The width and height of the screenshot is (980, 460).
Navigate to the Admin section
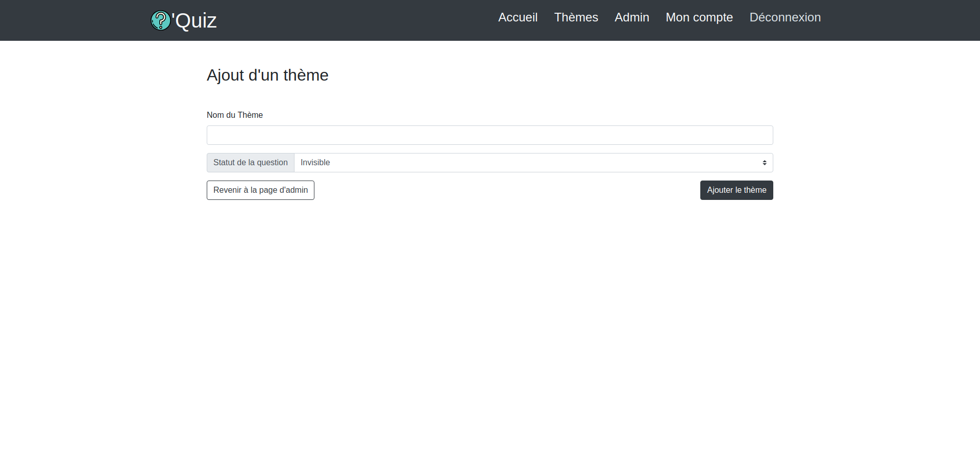pyautogui.click(x=631, y=17)
